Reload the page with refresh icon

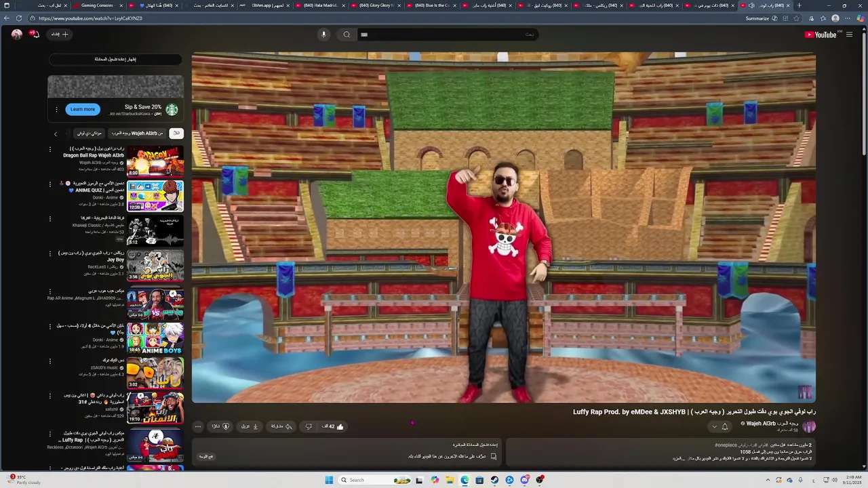click(18, 18)
